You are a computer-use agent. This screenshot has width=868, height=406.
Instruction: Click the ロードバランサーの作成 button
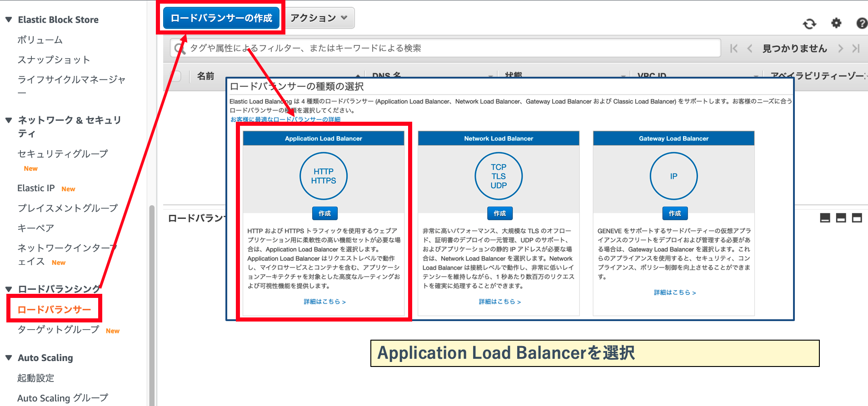click(x=221, y=18)
